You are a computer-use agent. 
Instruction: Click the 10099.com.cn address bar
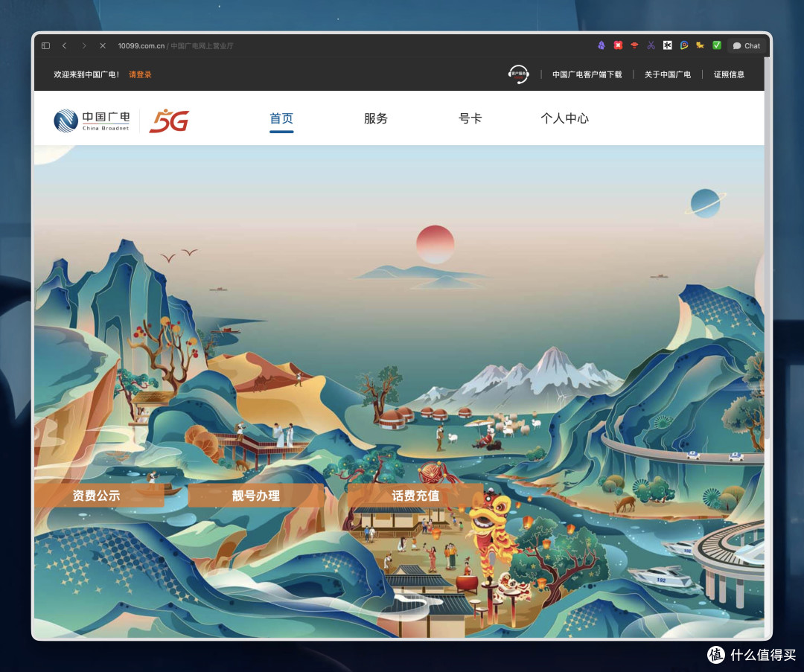tap(176, 45)
